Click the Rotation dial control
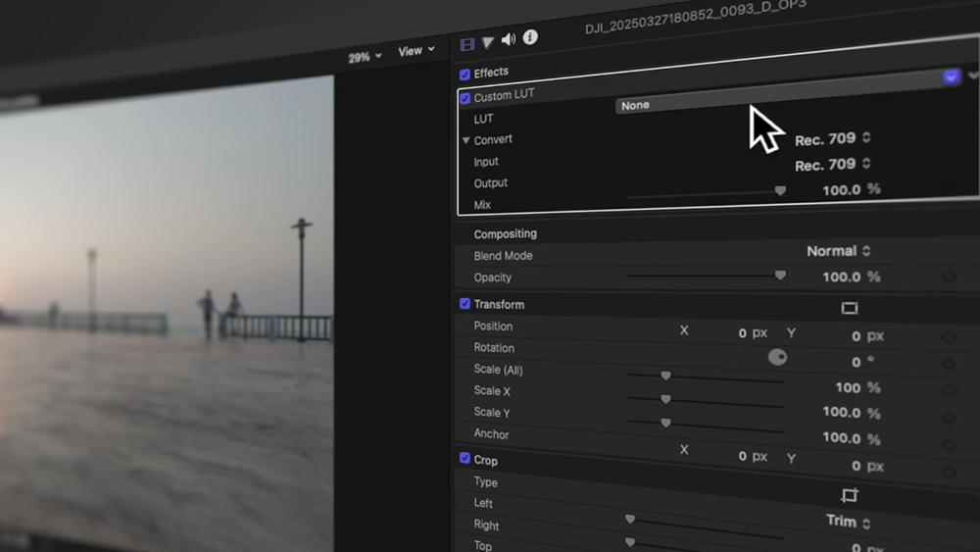 point(777,357)
